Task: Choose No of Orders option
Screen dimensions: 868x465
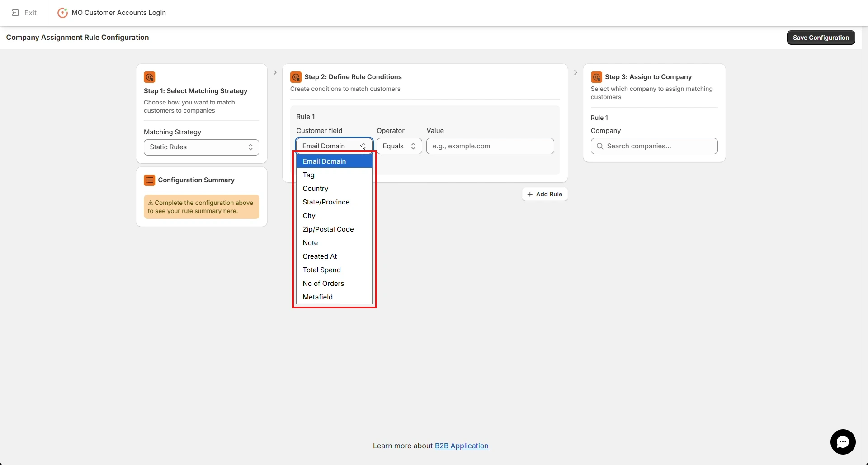Action: click(x=334, y=284)
